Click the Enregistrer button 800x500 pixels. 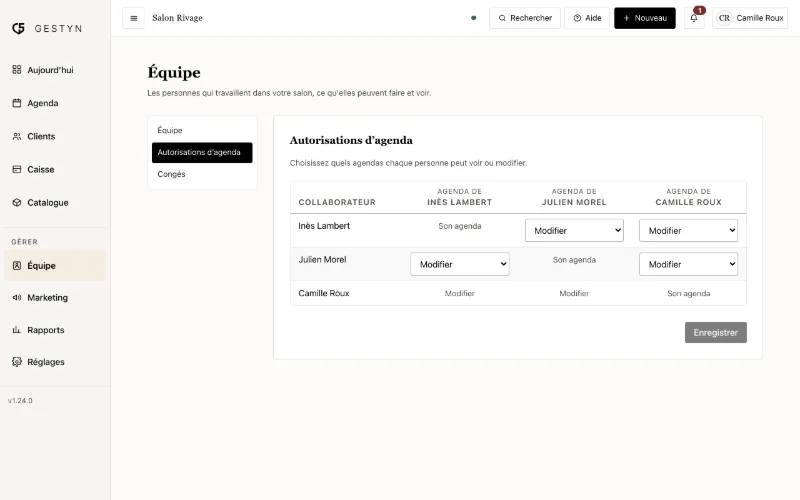pyautogui.click(x=716, y=333)
